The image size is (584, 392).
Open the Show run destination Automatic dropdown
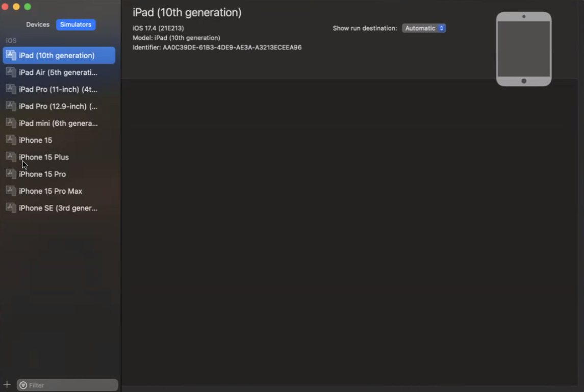pyautogui.click(x=424, y=29)
